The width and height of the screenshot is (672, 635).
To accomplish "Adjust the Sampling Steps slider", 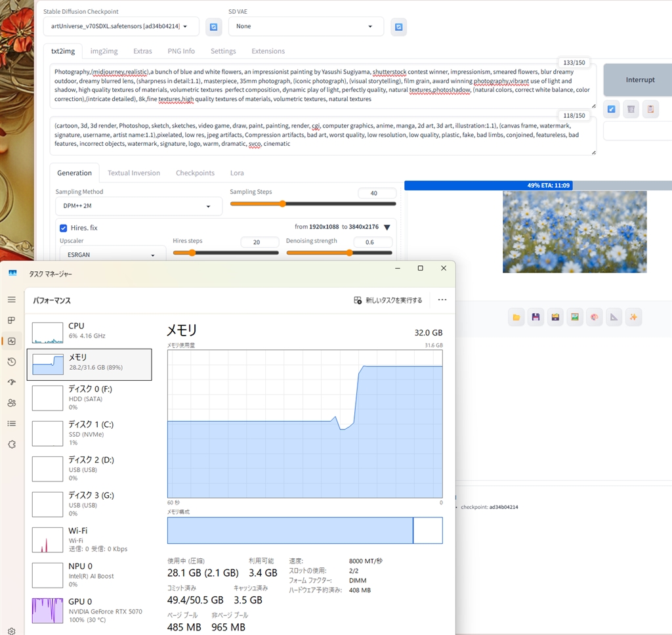I will tap(313, 204).
